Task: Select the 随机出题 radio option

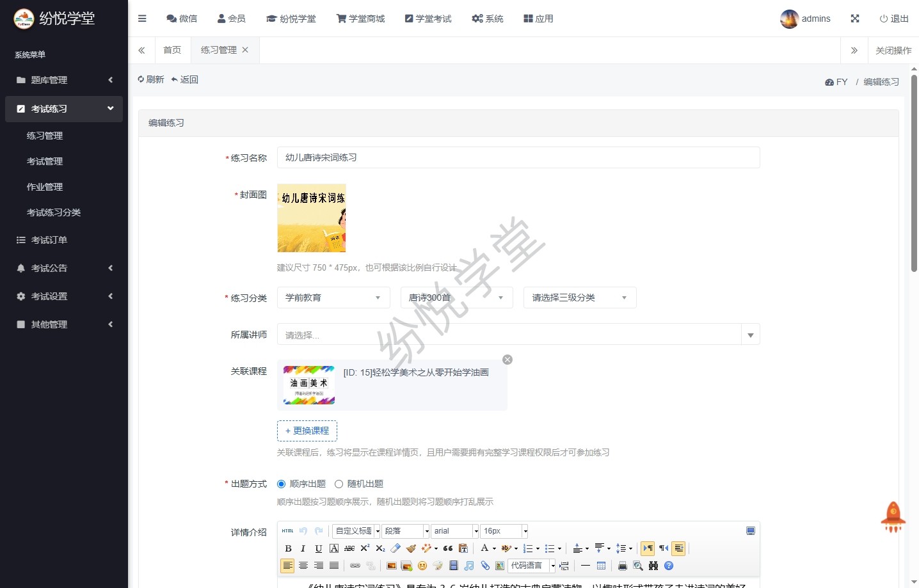Action: (339, 484)
